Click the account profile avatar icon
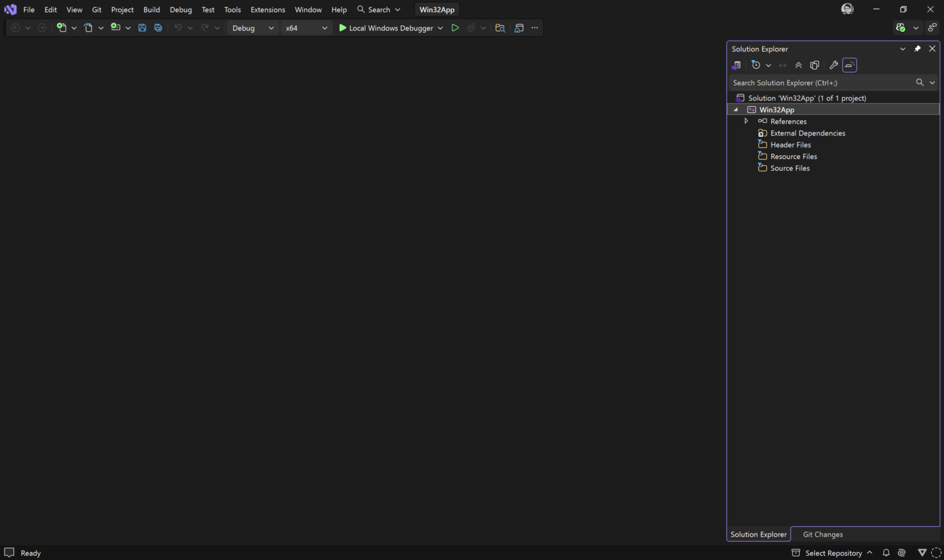 coord(848,9)
